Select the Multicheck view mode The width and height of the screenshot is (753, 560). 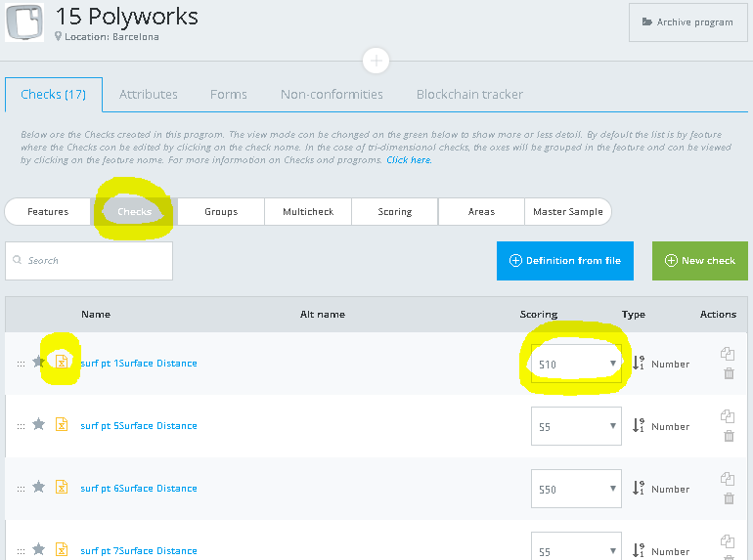(x=308, y=212)
